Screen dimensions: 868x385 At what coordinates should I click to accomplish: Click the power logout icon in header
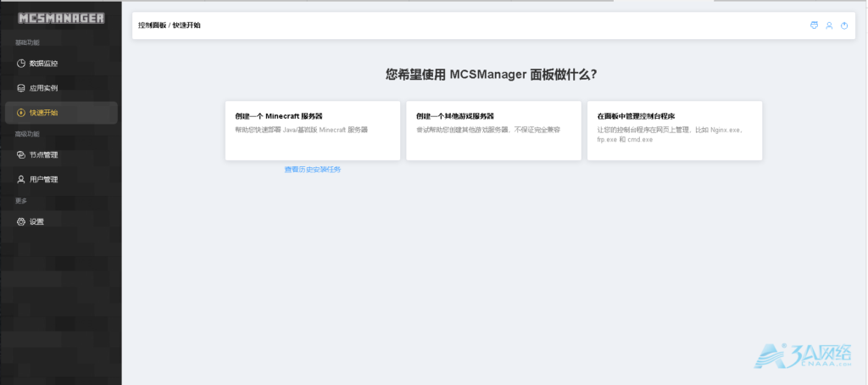click(x=844, y=25)
